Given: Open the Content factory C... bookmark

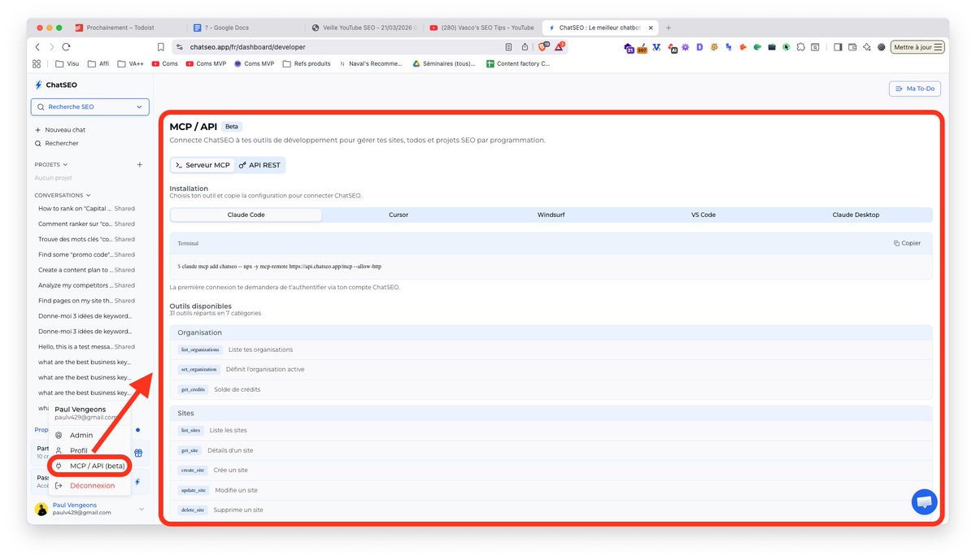Looking at the screenshot, I should 517,63.
